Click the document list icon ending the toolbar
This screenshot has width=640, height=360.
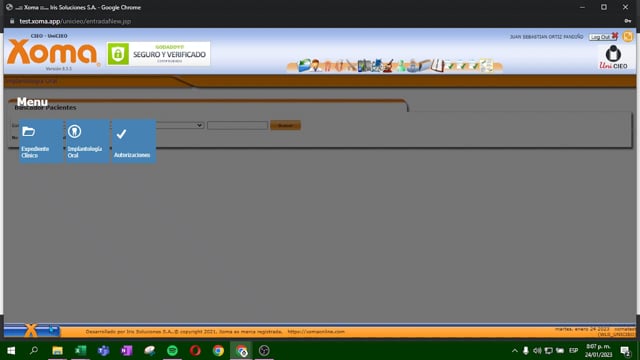point(487,65)
